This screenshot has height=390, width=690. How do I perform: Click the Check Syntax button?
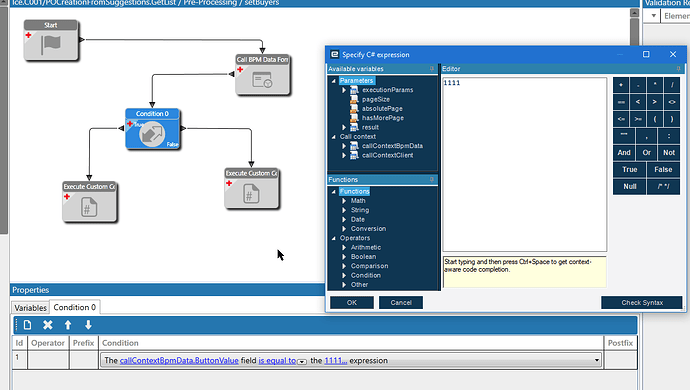(642, 302)
